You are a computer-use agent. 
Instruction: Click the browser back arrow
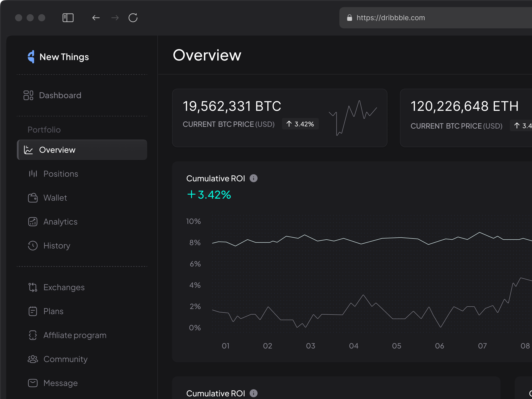click(96, 18)
